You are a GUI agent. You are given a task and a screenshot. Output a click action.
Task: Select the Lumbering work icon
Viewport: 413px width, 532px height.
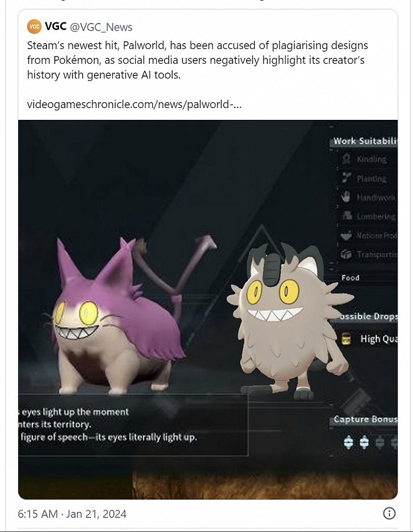346,216
